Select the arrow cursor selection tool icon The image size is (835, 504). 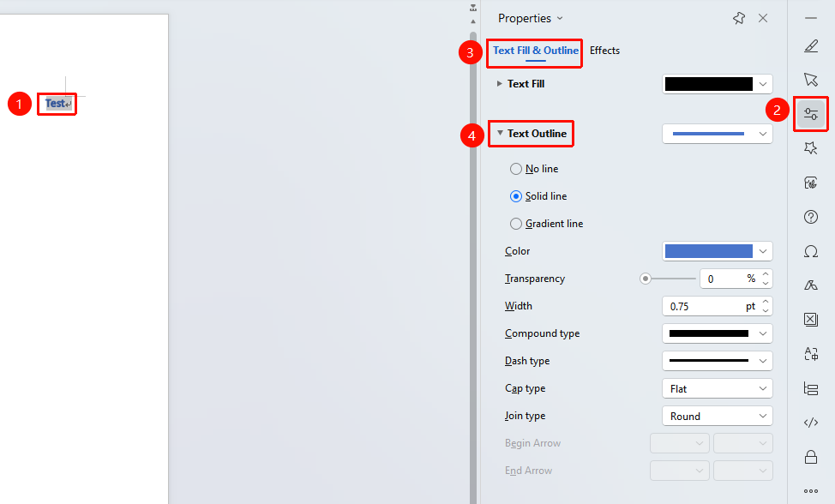tap(810, 80)
